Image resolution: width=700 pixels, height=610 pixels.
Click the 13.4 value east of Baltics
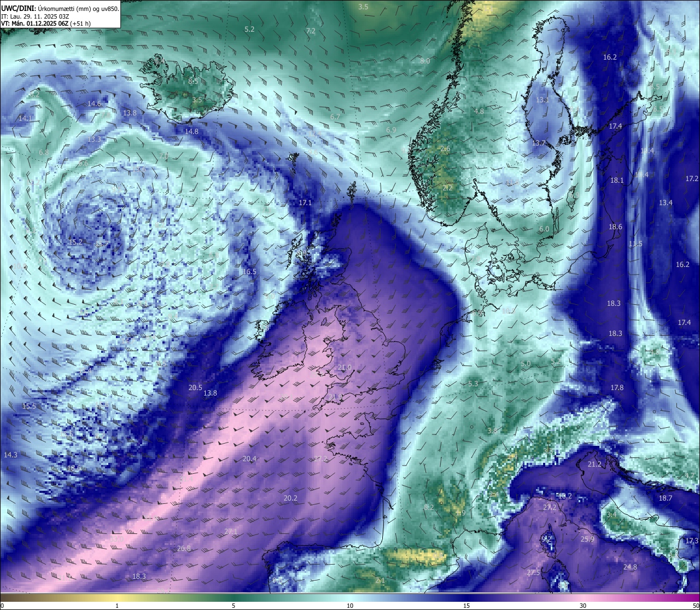point(666,202)
